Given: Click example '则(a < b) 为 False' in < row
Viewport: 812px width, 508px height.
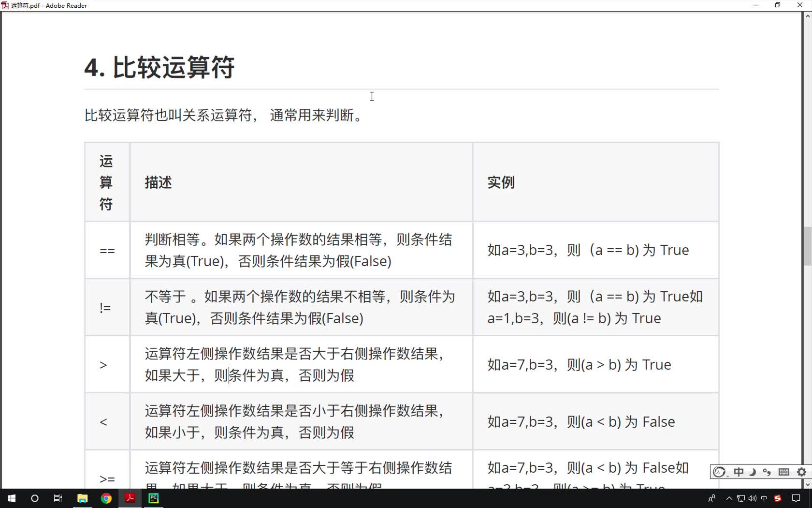Looking at the screenshot, I should coord(621,422).
